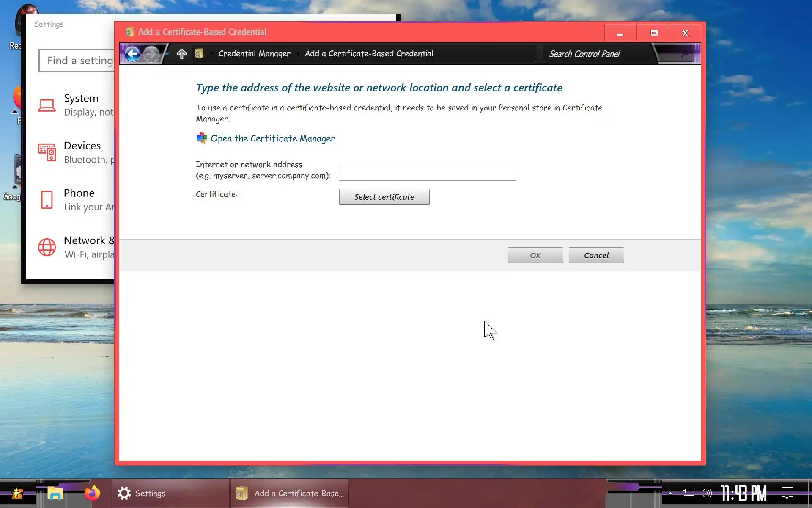Click the up-level arrow icon
Image resolution: width=812 pixels, height=508 pixels.
(181, 54)
